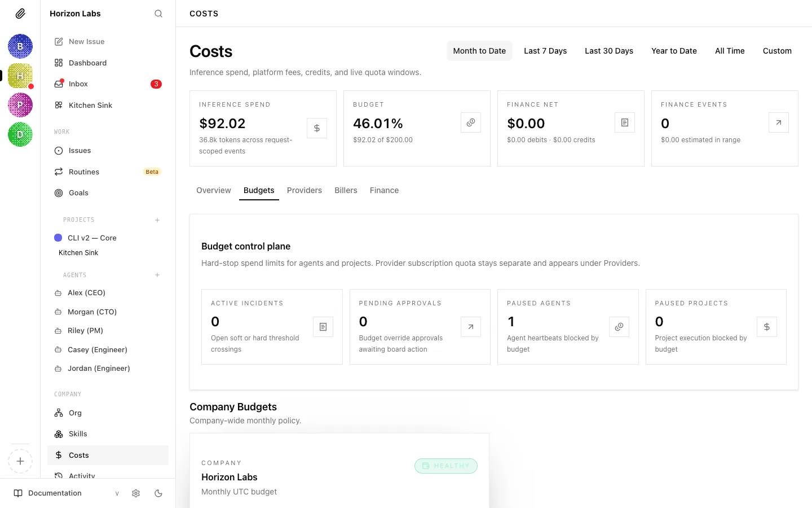Open the Org page
The height and width of the screenshot is (508, 812).
click(108, 413)
